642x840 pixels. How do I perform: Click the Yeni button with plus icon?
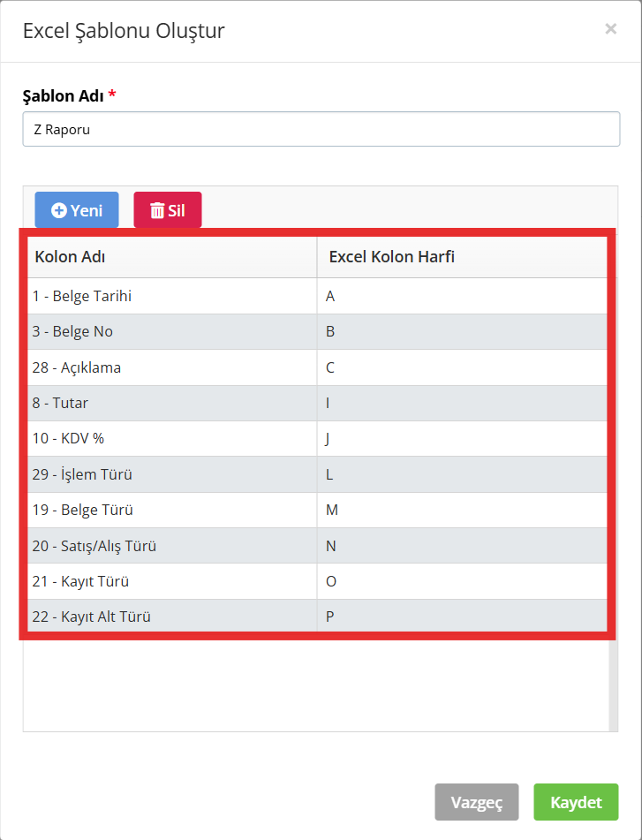click(77, 210)
